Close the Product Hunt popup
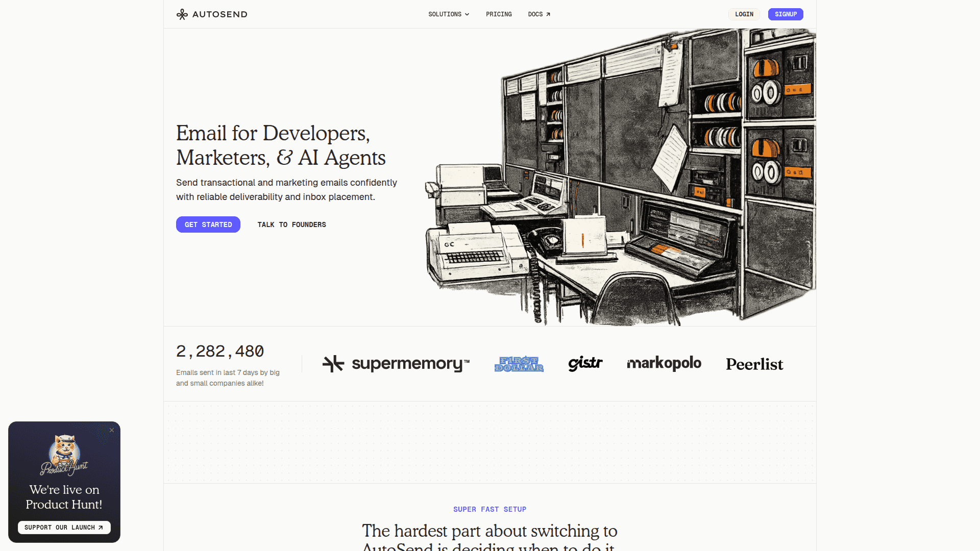 (112, 430)
